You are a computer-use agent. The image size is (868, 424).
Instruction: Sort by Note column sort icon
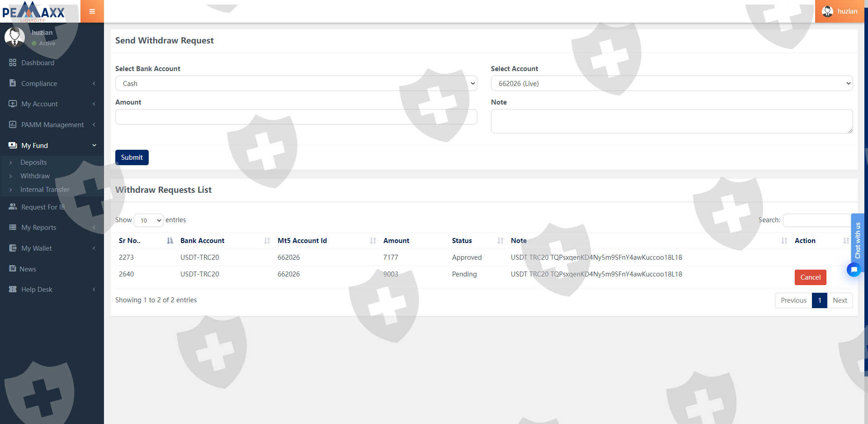click(784, 241)
